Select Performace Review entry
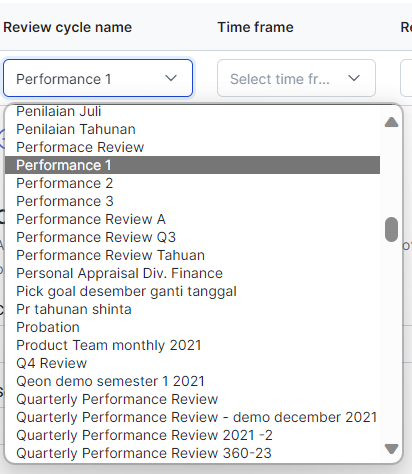The height and width of the screenshot is (474, 412). (x=192, y=147)
